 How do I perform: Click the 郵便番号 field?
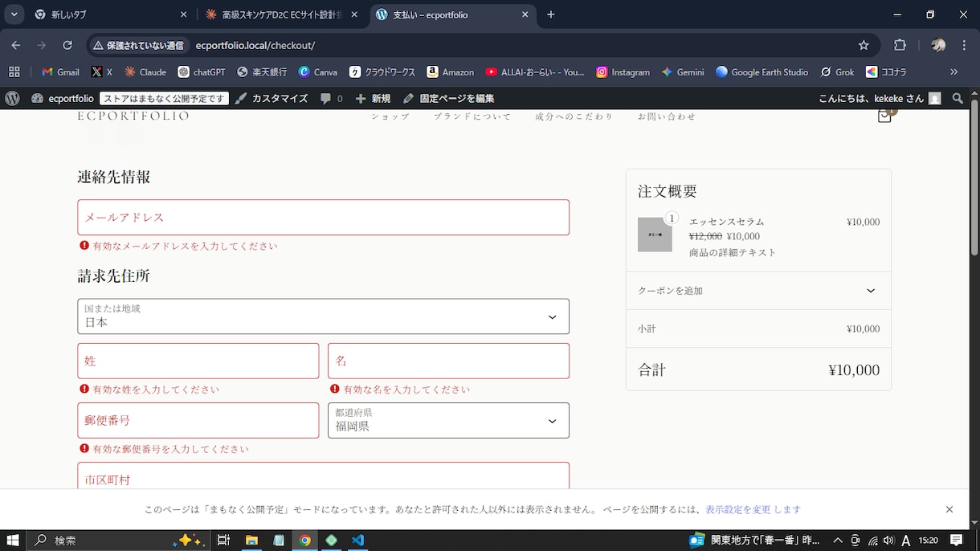(x=198, y=420)
